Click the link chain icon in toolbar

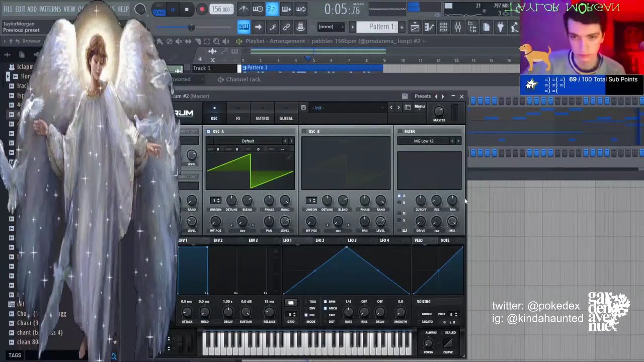[x=286, y=27]
